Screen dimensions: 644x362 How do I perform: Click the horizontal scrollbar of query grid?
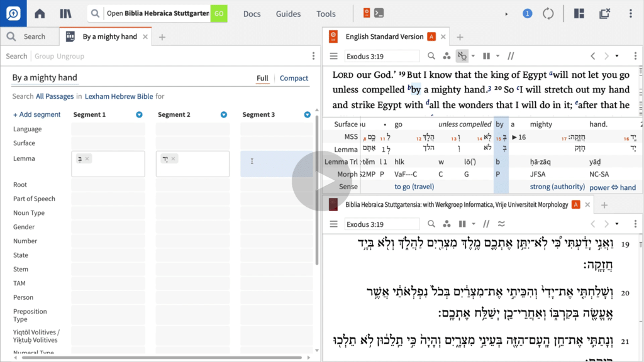[x=162, y=358]
